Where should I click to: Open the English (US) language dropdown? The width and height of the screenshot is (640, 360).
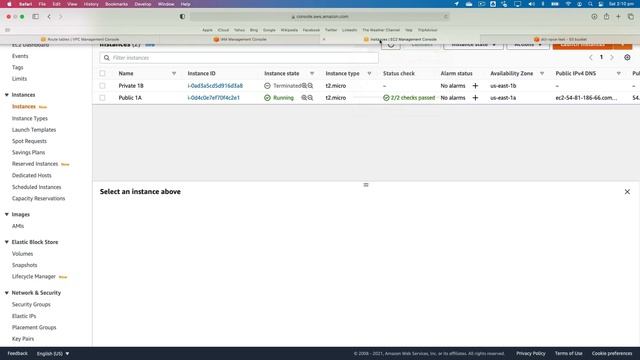click(53, 353)
